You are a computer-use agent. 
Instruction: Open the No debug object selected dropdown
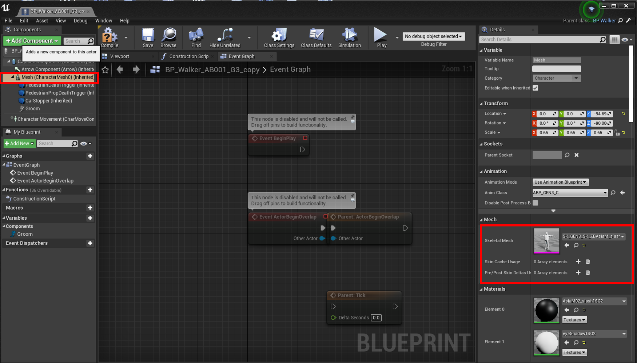tap(433, 36)
